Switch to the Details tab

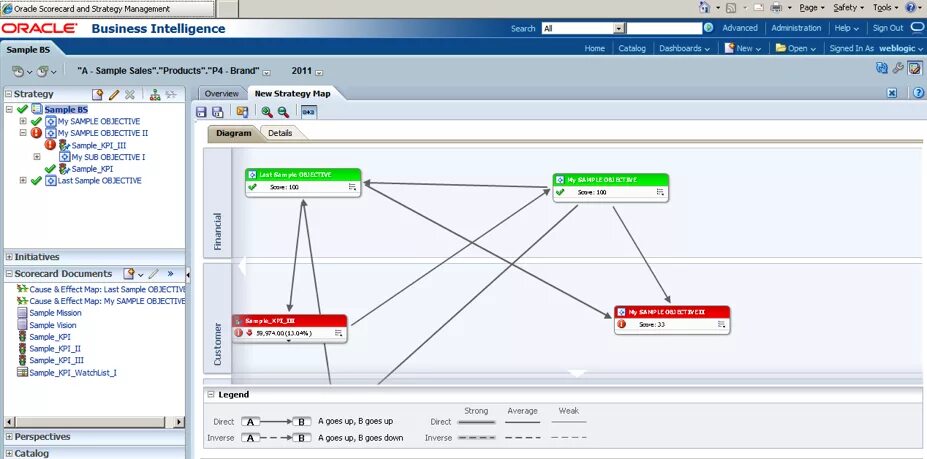[x=280, y=133]
